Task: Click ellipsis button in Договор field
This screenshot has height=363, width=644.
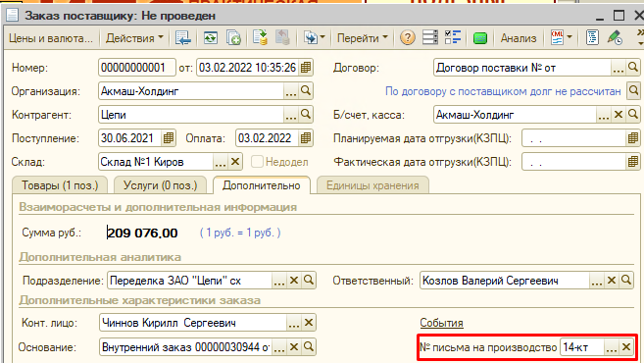Action: [619, 68]
